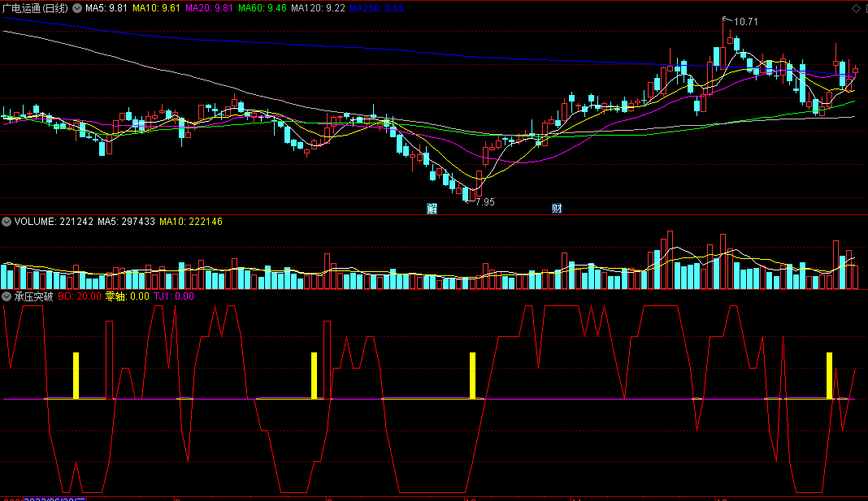Open the dropdown beside 广电运通(日线) title
868x501 pixels.
pos(77,8)
